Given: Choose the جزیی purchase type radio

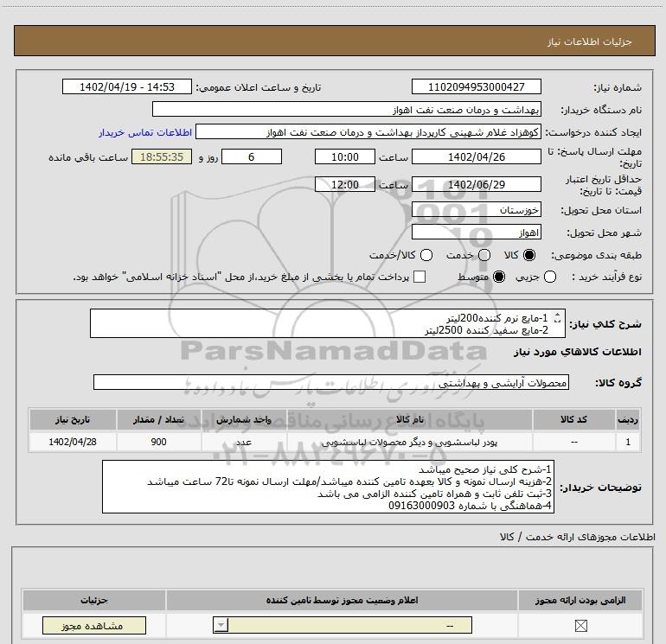Looking at the screenshot, I should (549, 277).
